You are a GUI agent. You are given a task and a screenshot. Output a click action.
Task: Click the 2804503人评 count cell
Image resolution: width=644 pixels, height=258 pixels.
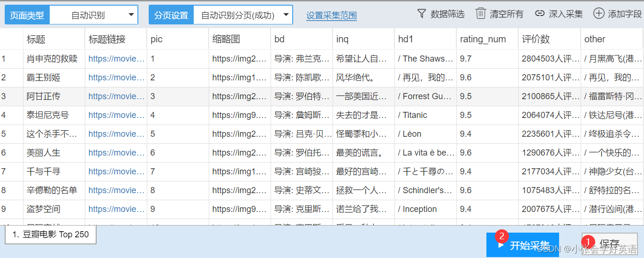549,59
